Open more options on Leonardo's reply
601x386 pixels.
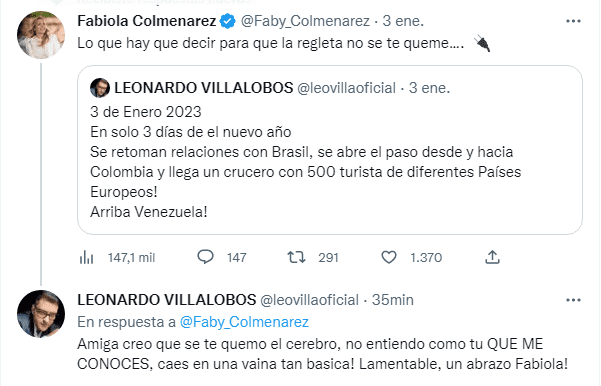573,300
